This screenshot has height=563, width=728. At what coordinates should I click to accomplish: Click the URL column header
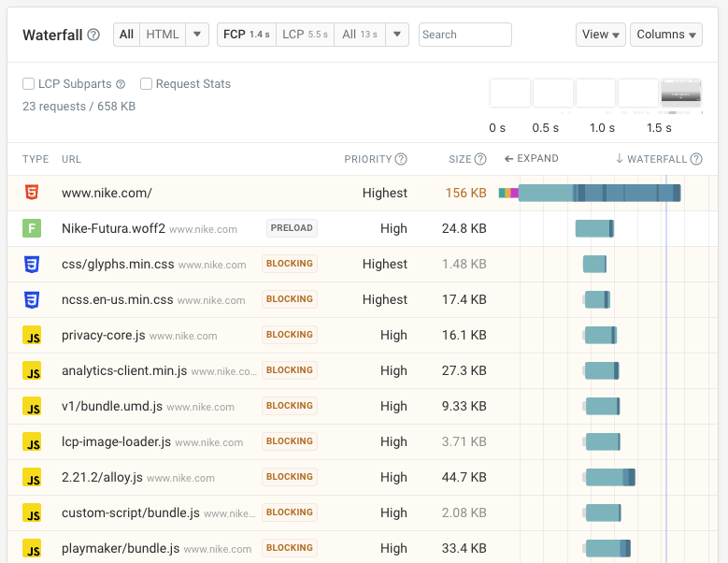71,159
